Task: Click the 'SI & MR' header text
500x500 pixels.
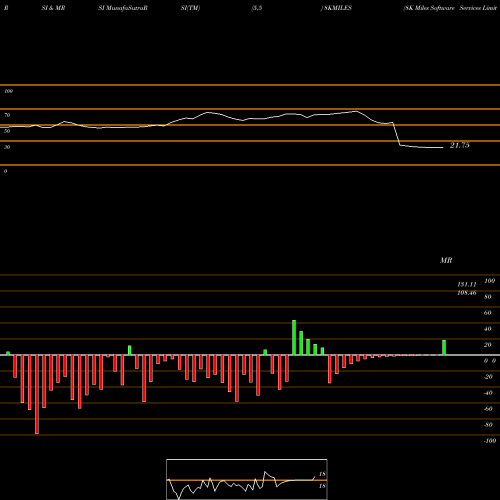Action: [x=53, y=8]
